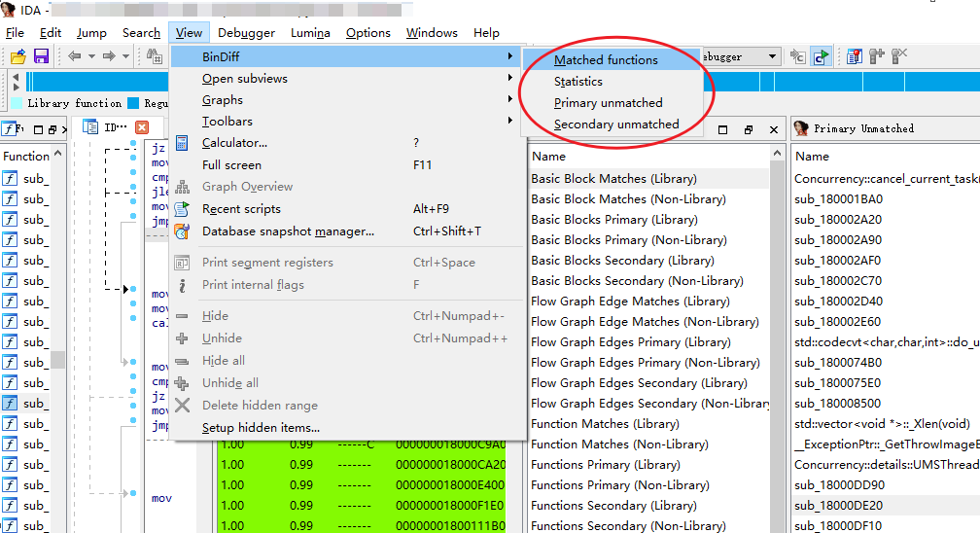Click the Recent scripts menu entry
Viewport: 980px width, 533px height.
click(x=241, y=209)
